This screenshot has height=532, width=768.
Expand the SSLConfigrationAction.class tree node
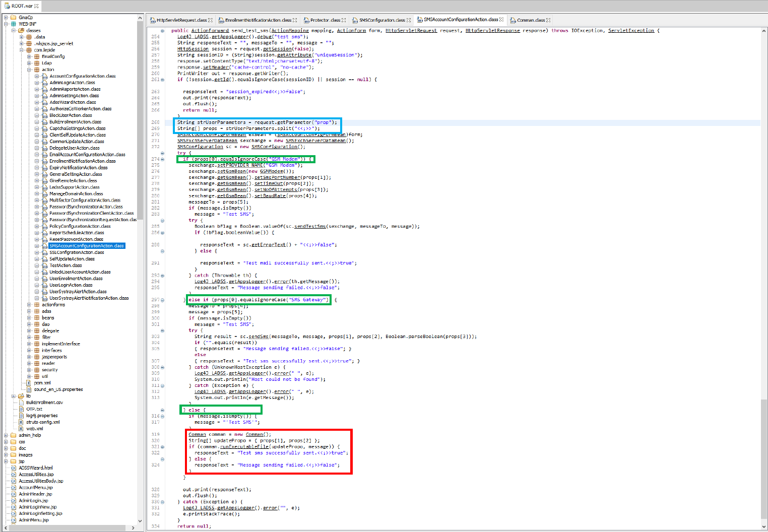37,252
